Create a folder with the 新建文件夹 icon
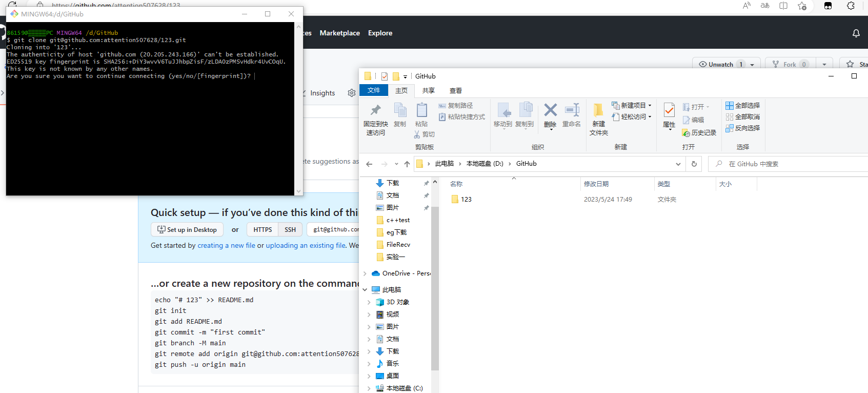Viewport: 868px width, 393px height. pyautogui.click(x=598, y=110)
